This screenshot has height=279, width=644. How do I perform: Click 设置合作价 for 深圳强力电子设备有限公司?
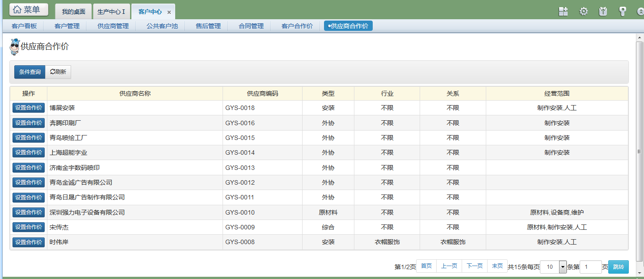pos(29,212)
